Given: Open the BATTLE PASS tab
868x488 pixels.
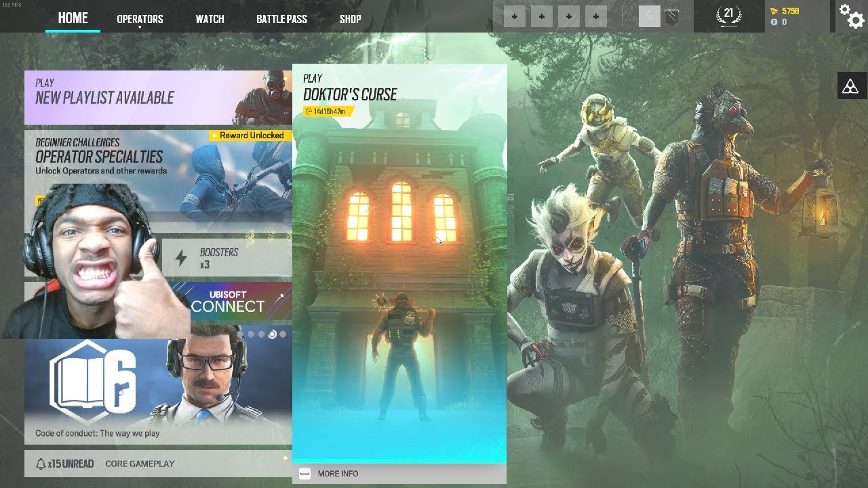Looking at the screenshot, I should (281, 19).
